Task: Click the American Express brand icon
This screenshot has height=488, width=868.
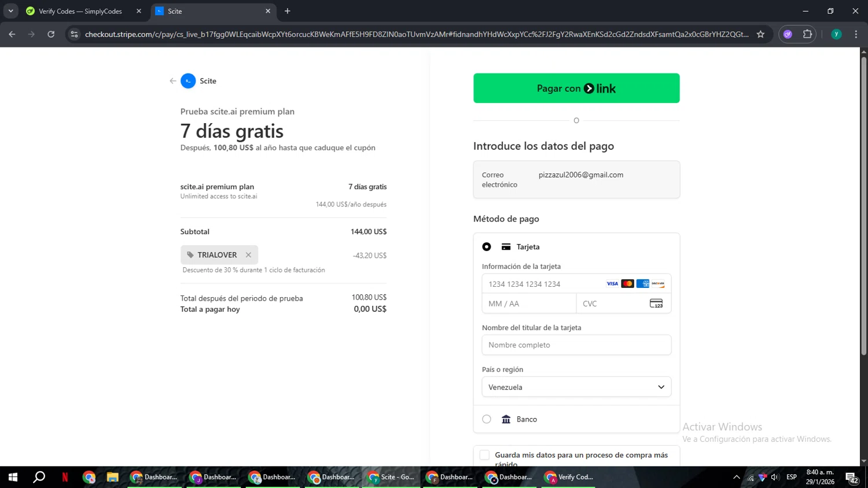Action: (x=643, y=284)
